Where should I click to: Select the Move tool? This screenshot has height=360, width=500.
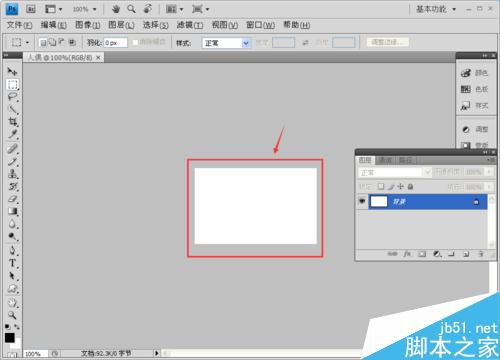pyautogui.click(x=12, y=71)
